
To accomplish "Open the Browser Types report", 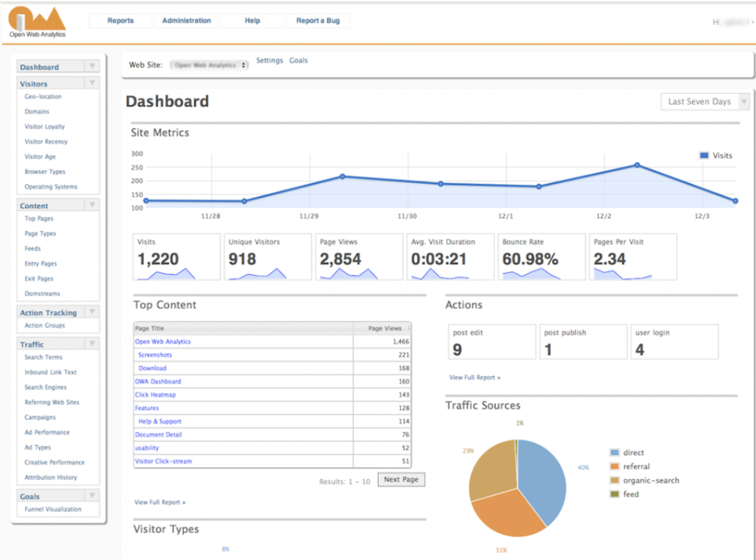I will [x=45, y=171].
